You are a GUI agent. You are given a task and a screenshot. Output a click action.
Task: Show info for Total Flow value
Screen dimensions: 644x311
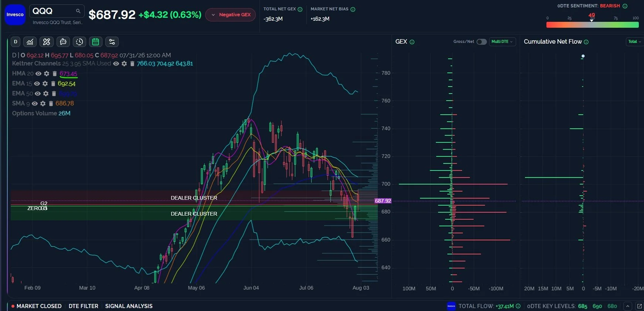tap(518, 306)
